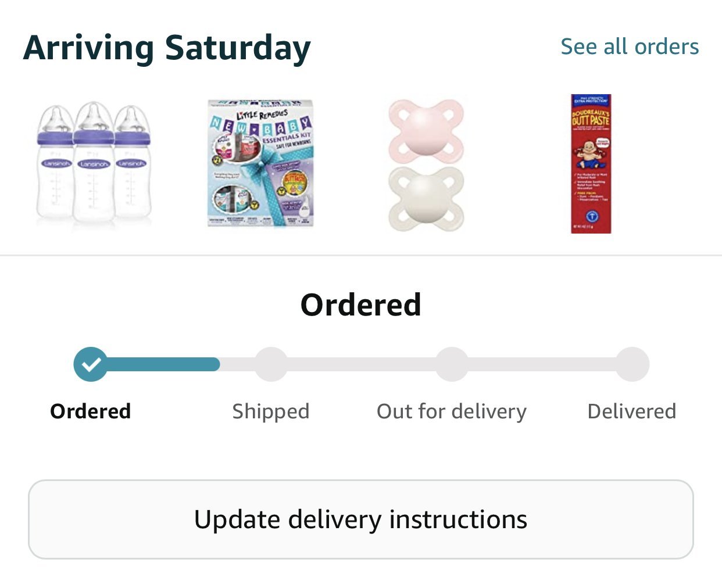This screenshot has height=588, width=722.
Task: Click the teal Ordered checkmark icon
Action: pyautogui.click(x=91, y=364)
